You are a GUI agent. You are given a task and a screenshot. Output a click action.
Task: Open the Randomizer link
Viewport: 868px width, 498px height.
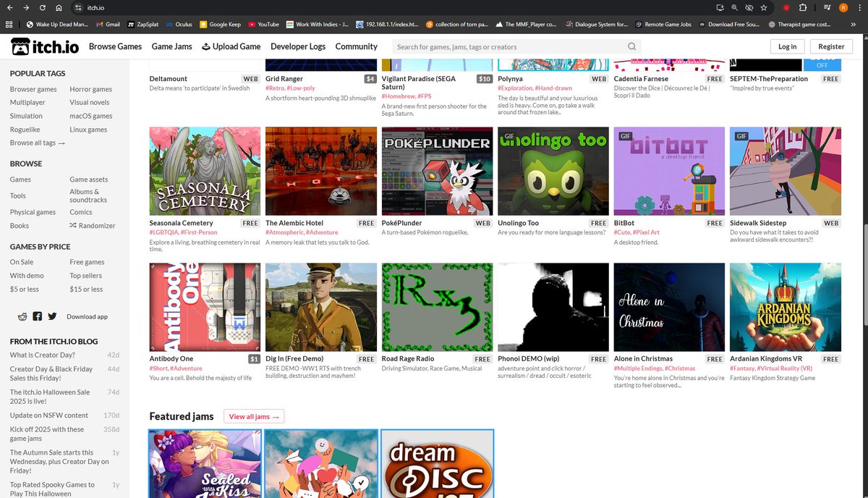click(x=93, y=225)
